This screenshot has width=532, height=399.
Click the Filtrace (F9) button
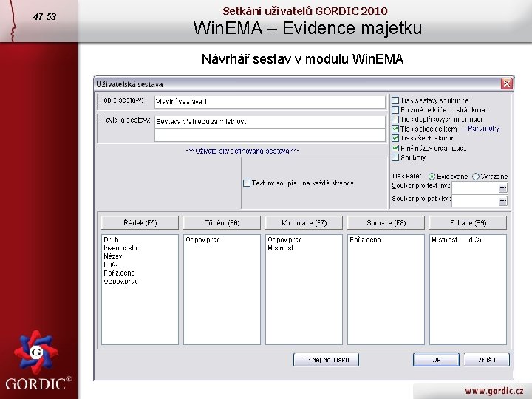(468, 223)
